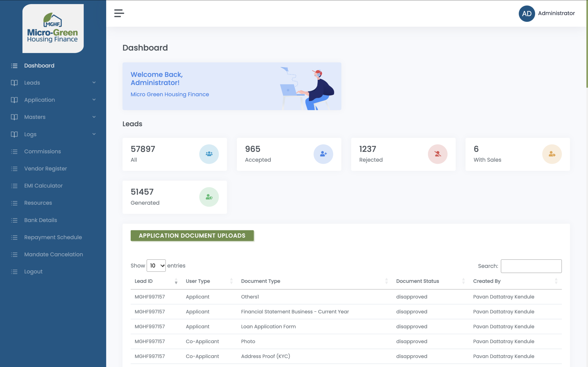The width and height of the screenshot is (588, 367).
Task: Click the Rejected leads crossed-user icon
Action: (437, 154)
